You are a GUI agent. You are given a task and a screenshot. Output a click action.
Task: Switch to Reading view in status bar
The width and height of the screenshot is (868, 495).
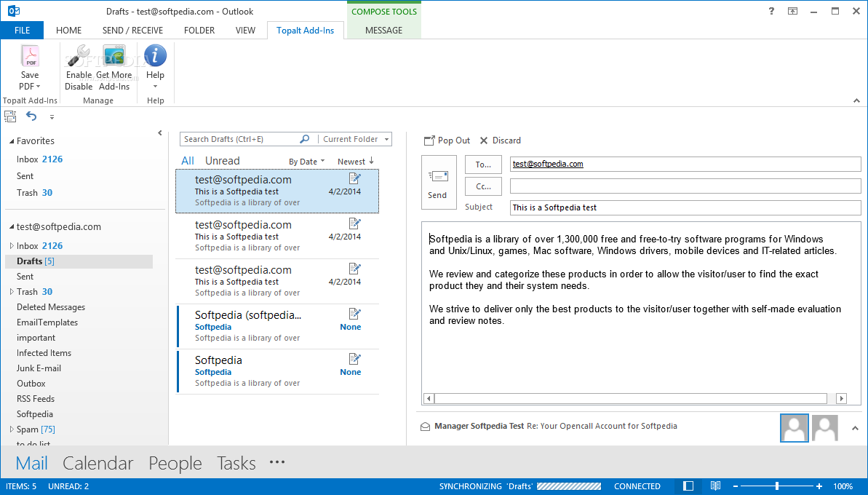click(x=715, y=486)
